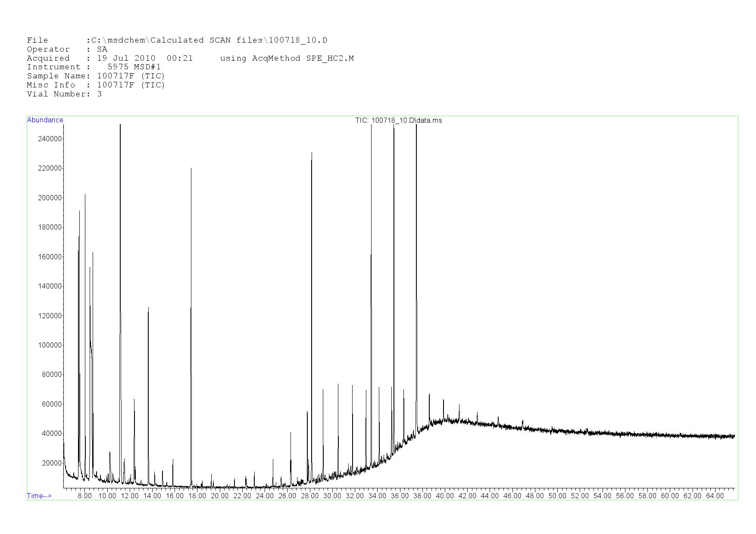This screenshot has height=534, width=756.
Task: Click the 8.00 time axis label
Action: click(x=84, y=496)
